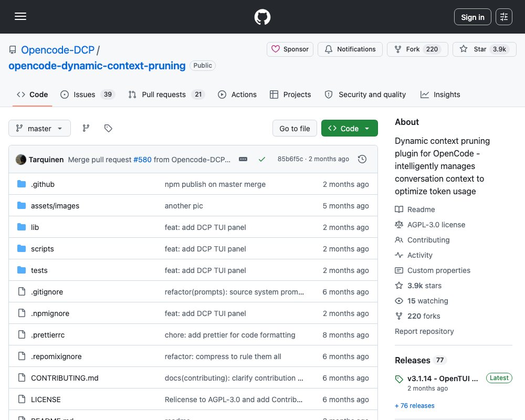Go to GitHub homepage via Octocat logo
Viewport: 525px width, 420px height.
tap(262, 17)
